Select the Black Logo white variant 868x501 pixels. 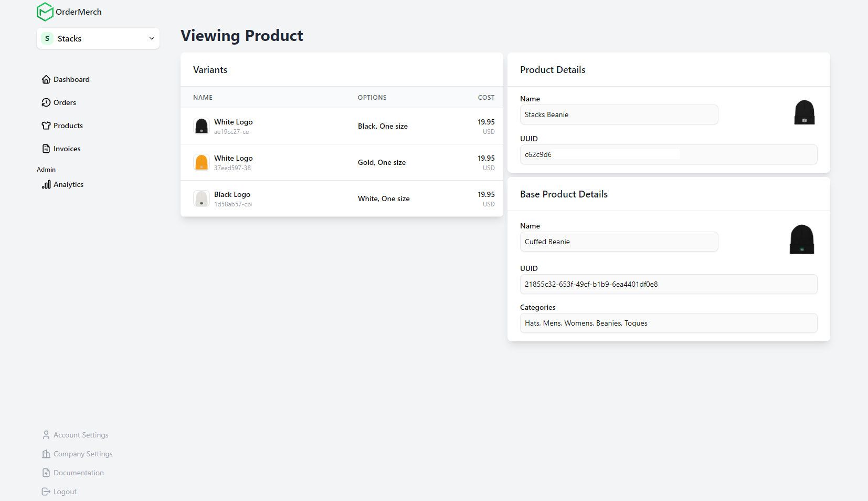(x=341, y=199)
